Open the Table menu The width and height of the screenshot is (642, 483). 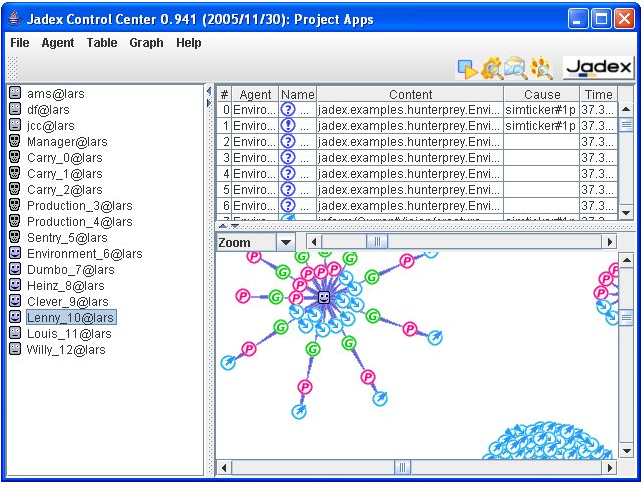pos(102,43)
